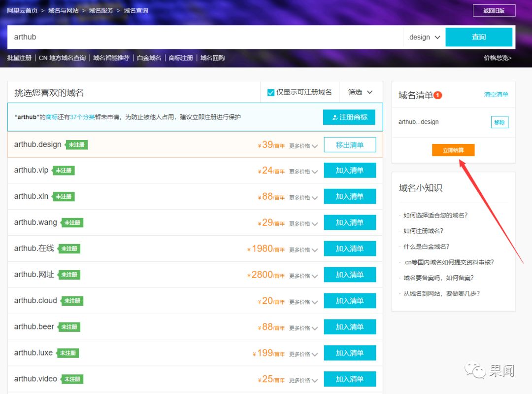
Task: Expand 更多价格 for arthub.wang
Action: point(303,223)
